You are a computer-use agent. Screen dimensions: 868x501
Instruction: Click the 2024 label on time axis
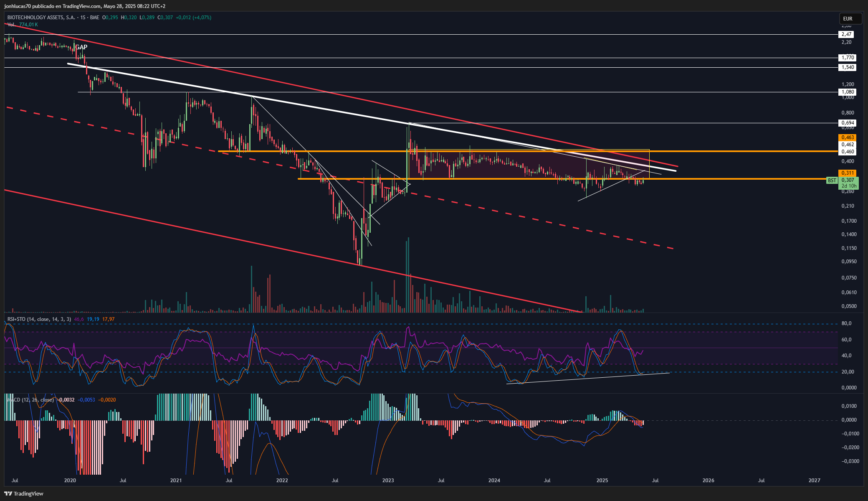coord(494,481)
